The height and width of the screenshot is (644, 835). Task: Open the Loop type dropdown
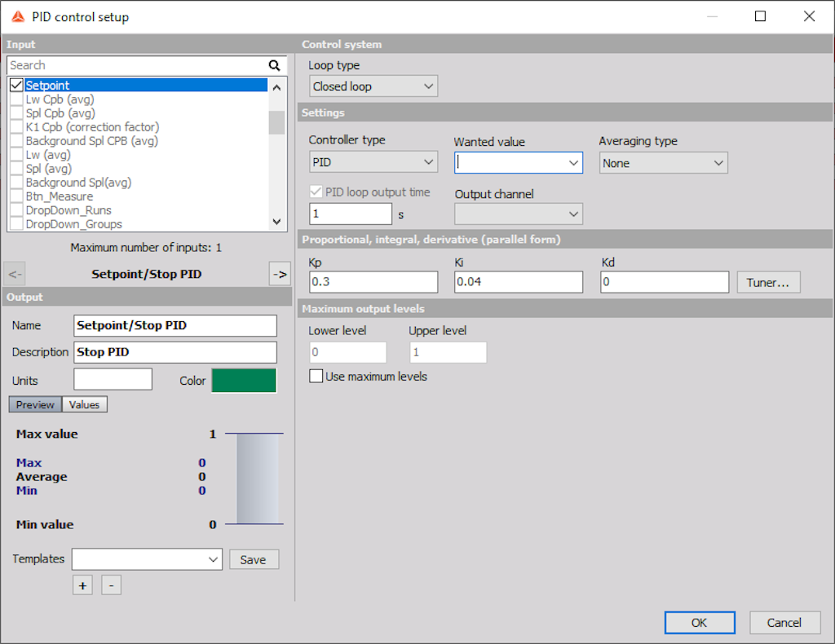(x=373, y=86)
